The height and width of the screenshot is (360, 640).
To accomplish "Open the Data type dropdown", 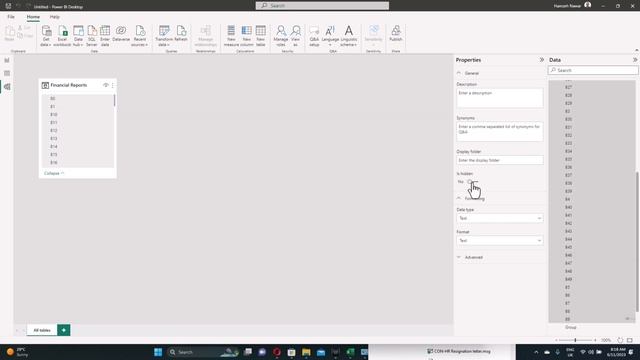I will coord(500,218).
